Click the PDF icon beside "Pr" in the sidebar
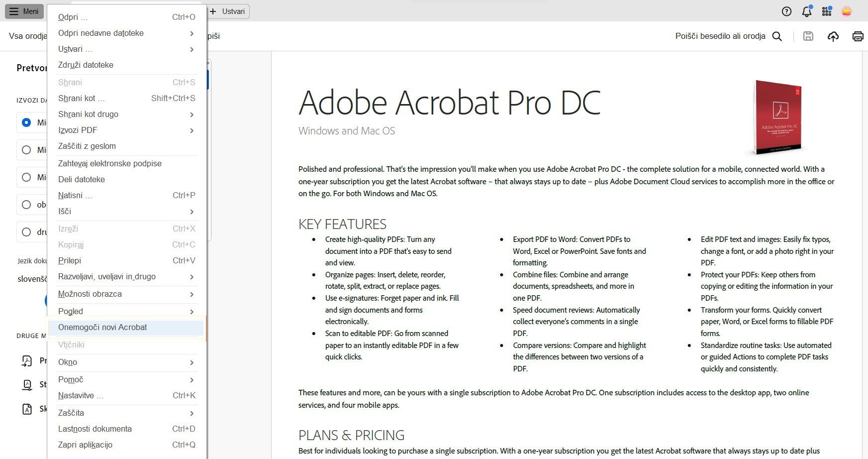This screenshot has height=459, width=868. tap(27, 361)
